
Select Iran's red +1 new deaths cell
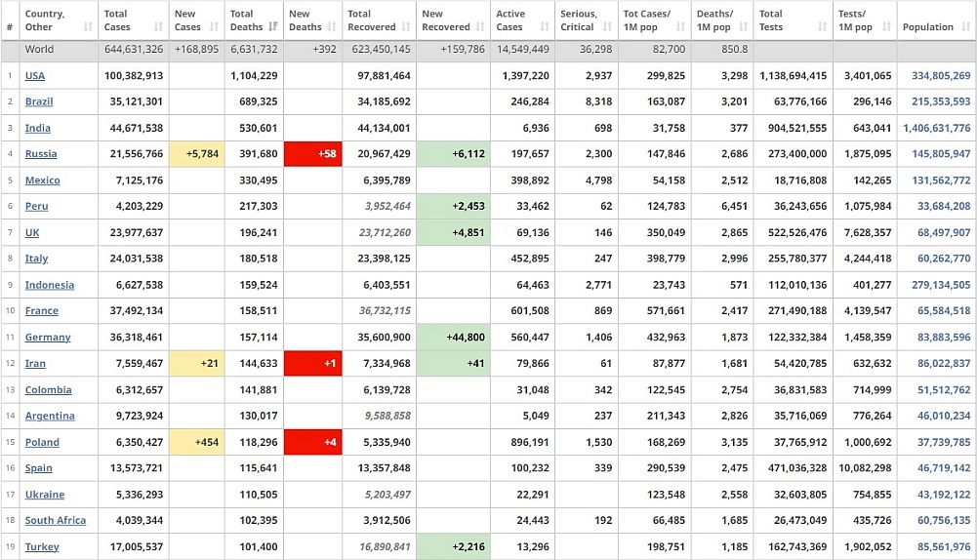tap(312, 363)
